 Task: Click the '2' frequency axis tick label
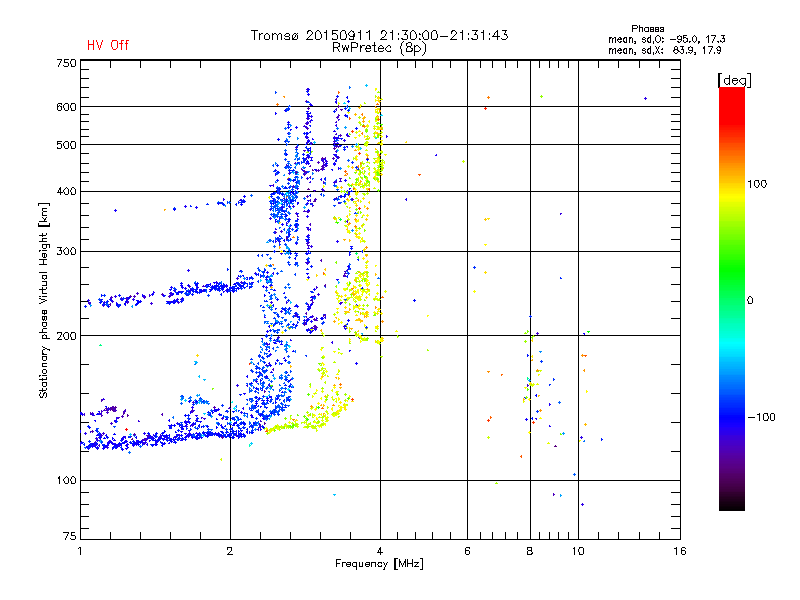230,551
